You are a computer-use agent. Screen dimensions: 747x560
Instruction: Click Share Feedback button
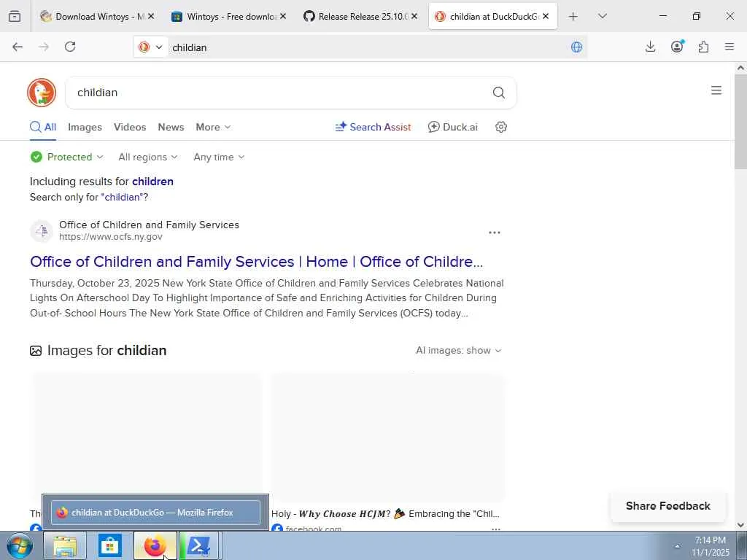[x=668, y=506]
